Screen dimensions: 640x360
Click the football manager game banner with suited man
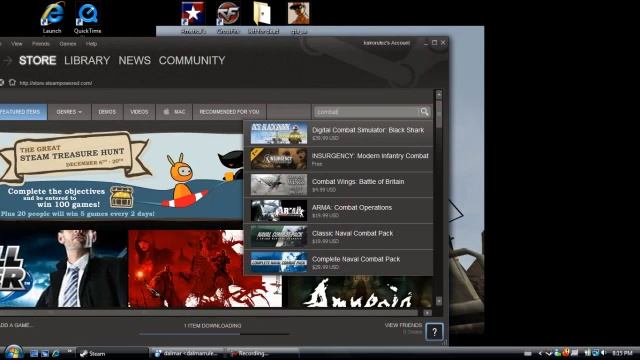[63, 268]
